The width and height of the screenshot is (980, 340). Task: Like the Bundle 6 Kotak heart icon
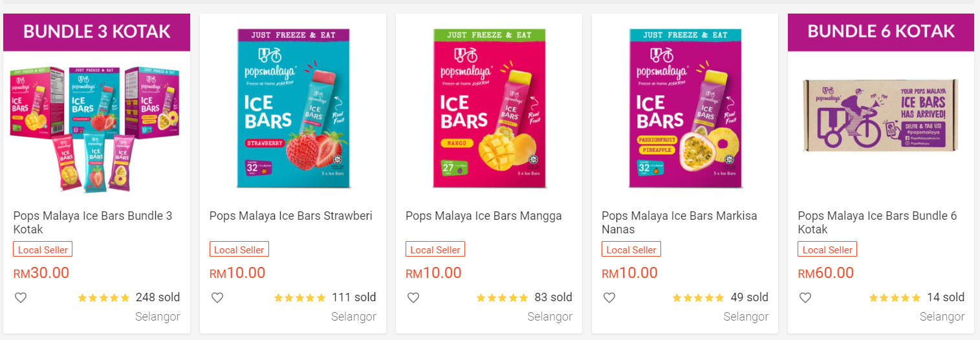pos(805,298)
